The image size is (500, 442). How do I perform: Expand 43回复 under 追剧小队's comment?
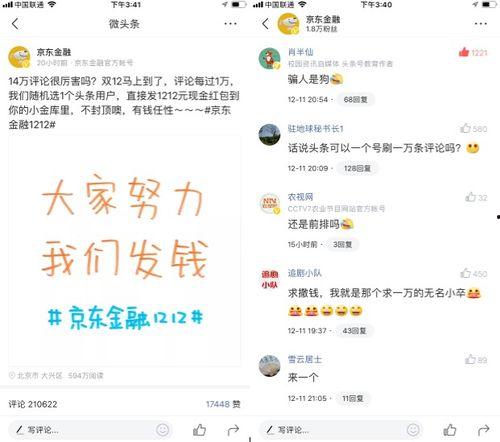coord(354,331)
